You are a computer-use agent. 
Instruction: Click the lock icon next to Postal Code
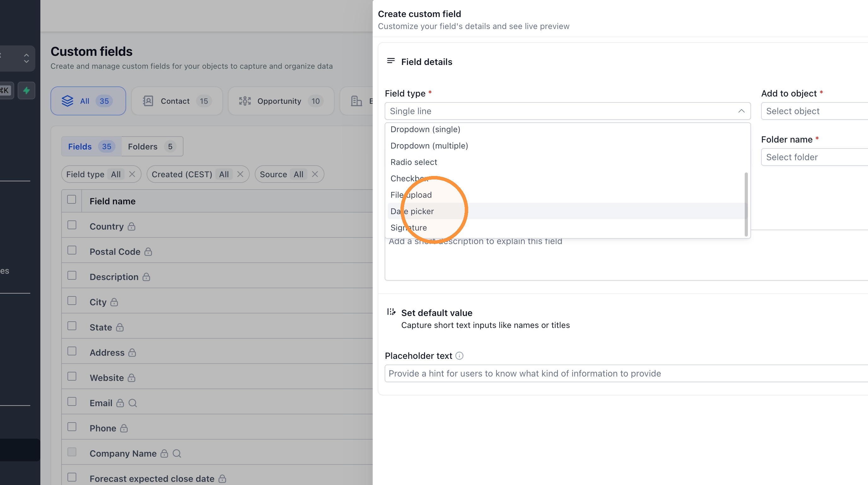(x=148, y=252)
